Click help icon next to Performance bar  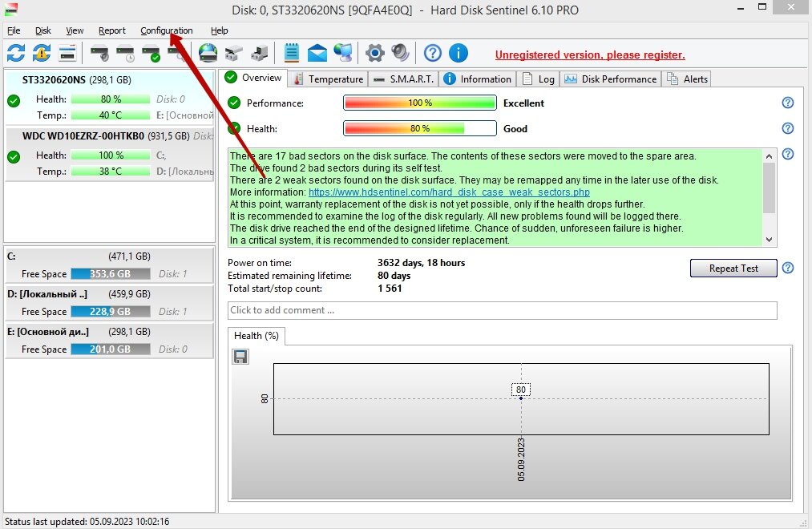click(788, 103)
